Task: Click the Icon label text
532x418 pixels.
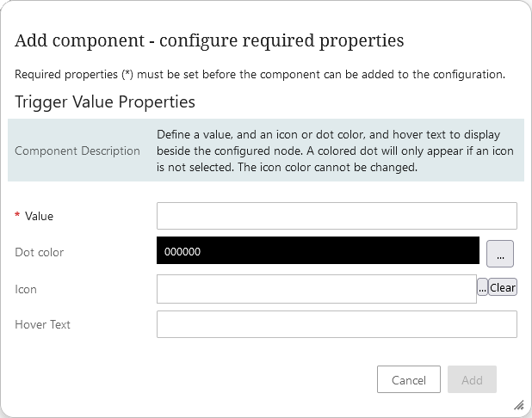Action: 26,289
